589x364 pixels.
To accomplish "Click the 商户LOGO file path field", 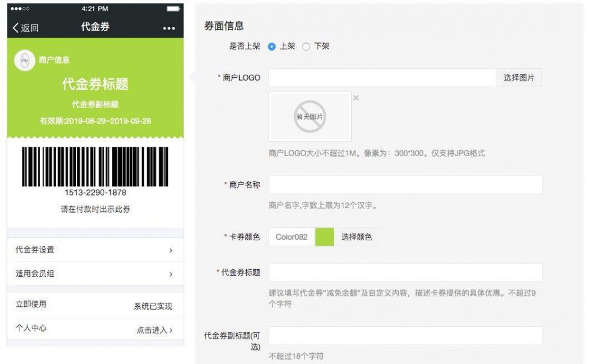I will tap(382, 78).
